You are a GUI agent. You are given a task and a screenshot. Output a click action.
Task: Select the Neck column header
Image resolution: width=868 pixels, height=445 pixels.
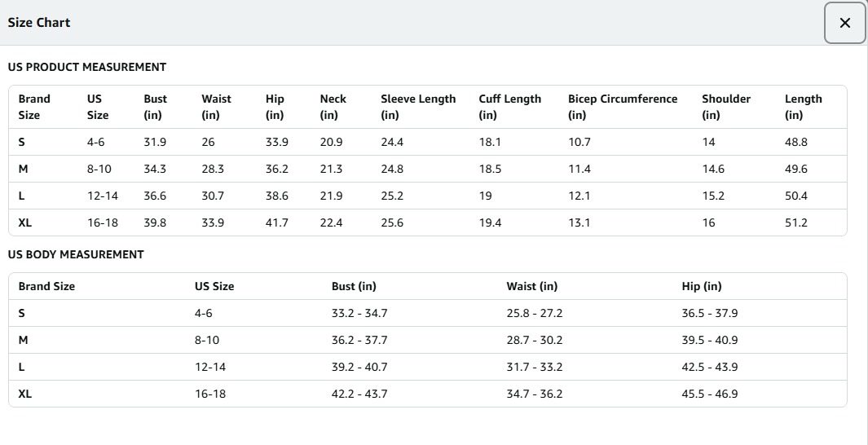333,107
